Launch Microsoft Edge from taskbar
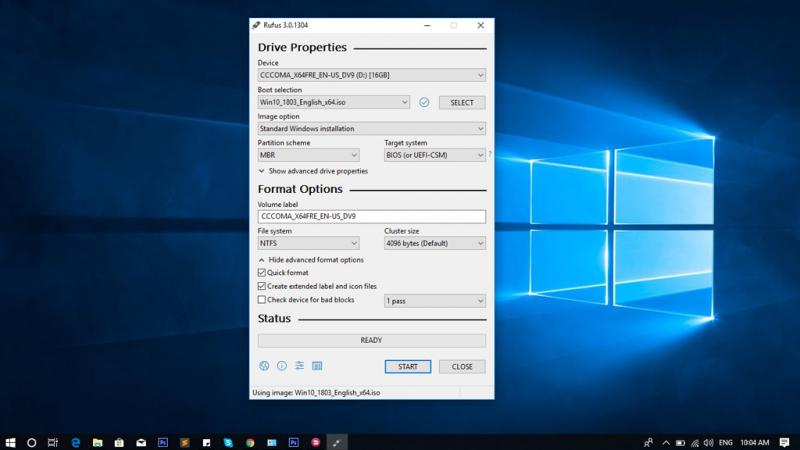 (74, 441)
